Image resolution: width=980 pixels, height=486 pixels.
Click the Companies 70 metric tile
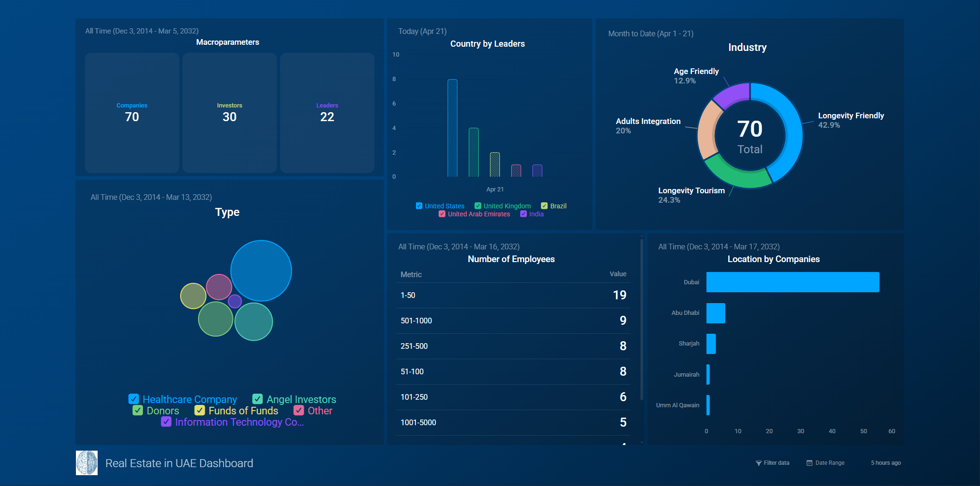[132, 113]
